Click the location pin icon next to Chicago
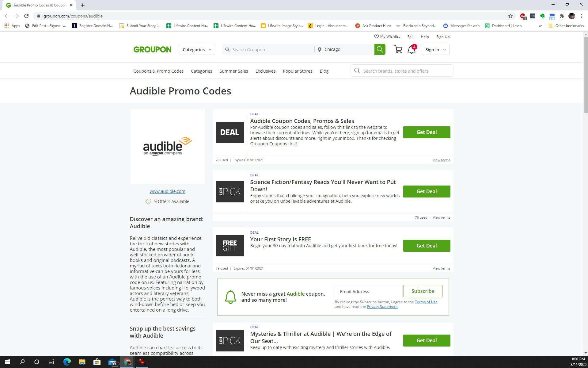The image size is (588, 368). (319, 49)
